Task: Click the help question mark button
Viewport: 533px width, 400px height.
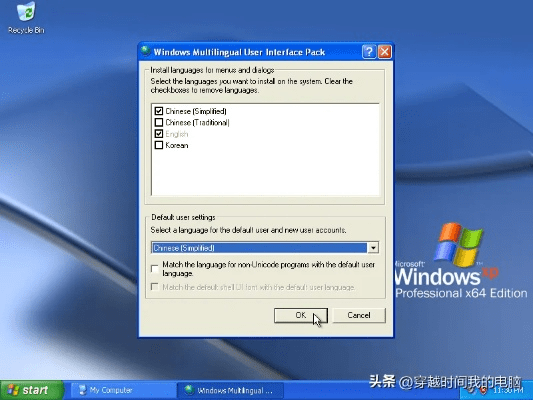Action: coord(369,52)
